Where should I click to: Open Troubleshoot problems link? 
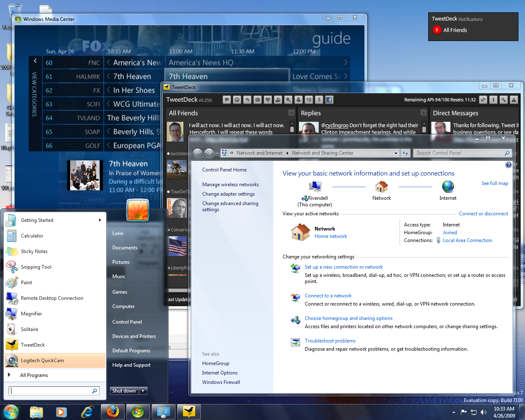pos(330,341)
